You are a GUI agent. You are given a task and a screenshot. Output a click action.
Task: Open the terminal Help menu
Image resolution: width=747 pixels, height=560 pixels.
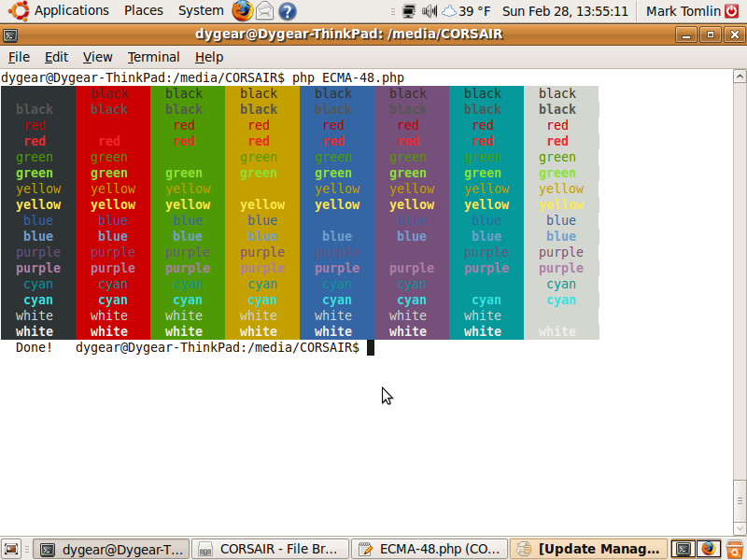[x=209, y=57]
